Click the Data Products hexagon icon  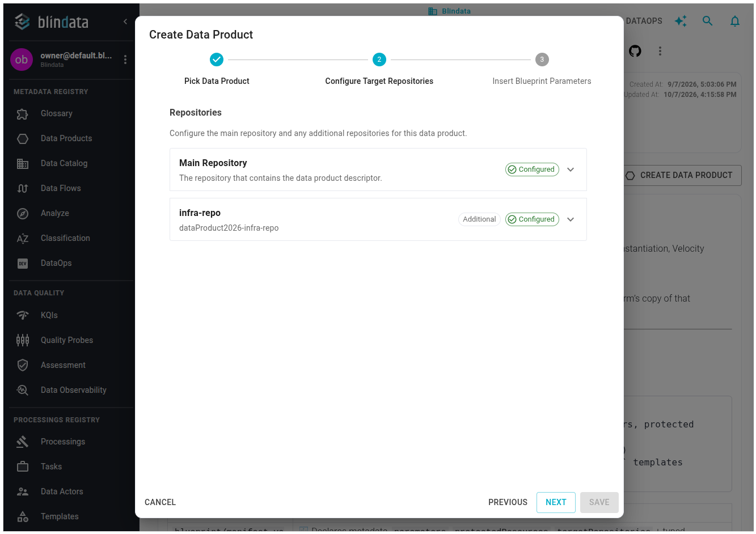point(23,139)
